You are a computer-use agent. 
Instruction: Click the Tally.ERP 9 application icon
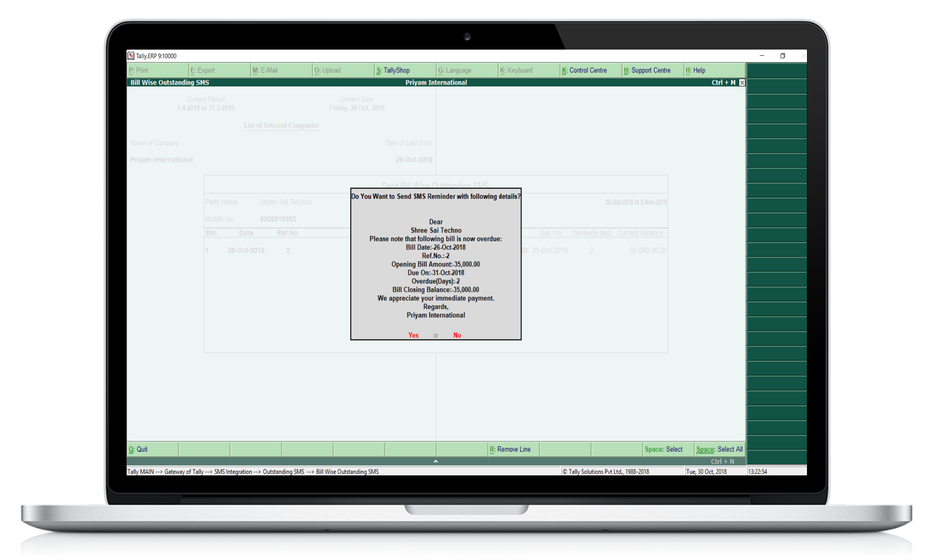pyautogui.click(x=131, y=56)
